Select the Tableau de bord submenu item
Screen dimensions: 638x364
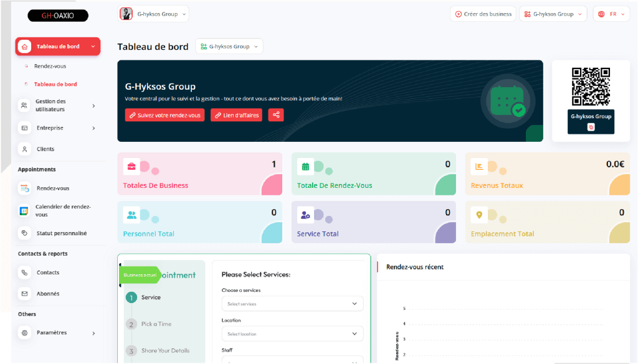coord(55,84)
